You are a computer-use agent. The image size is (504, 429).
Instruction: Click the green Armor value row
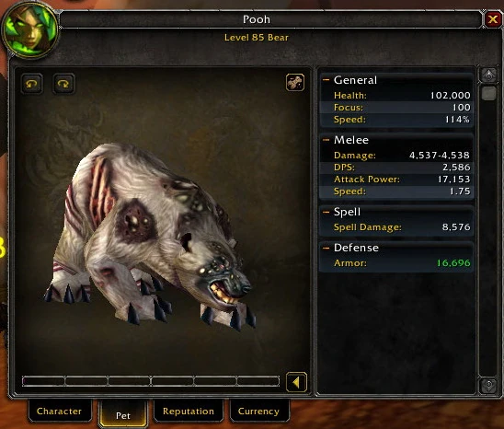pos(396,263)
